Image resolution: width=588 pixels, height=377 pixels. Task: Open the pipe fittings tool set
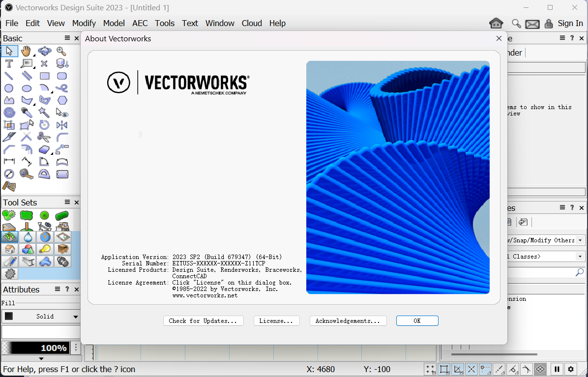45,261
